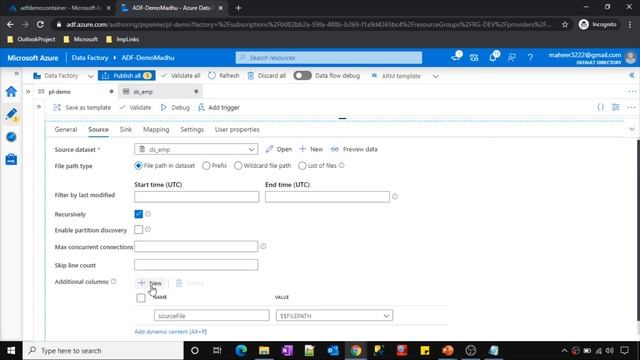Click the Azure notifications bell icon
Screen dimensions: 640x360
click(x=493, y=58)
